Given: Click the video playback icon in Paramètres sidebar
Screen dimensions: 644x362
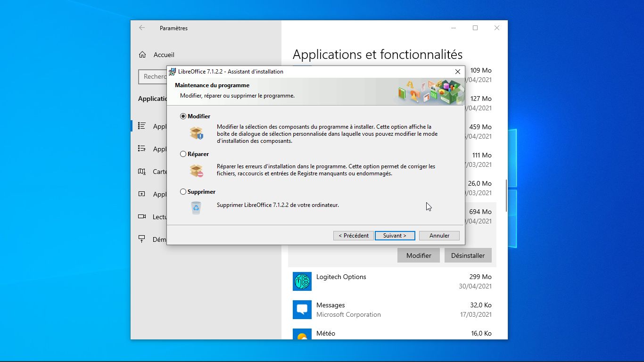Looking at the screenshot, I should 141,216.
